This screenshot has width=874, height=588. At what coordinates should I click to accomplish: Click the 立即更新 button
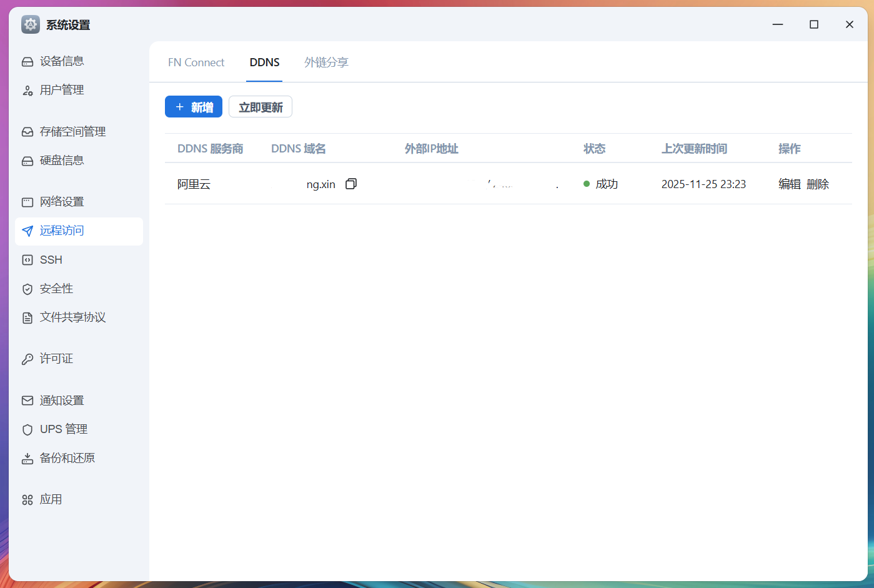tap(261, 107)
